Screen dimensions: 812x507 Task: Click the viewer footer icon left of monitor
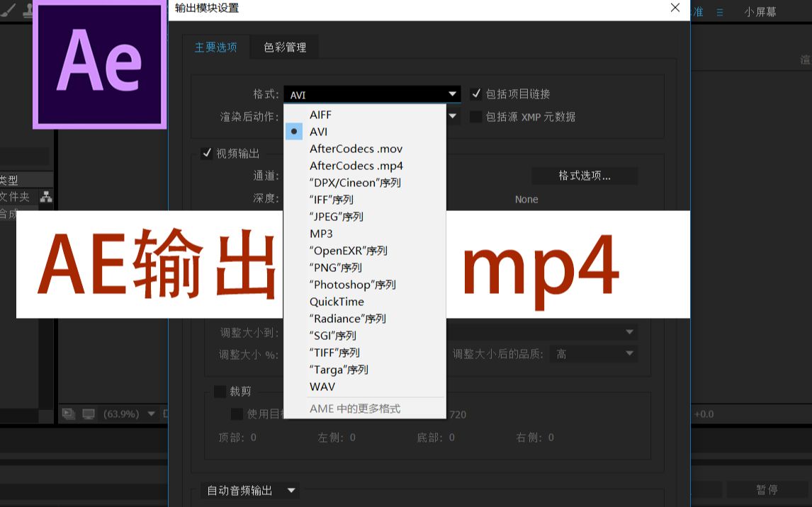[x=68, y=414]
